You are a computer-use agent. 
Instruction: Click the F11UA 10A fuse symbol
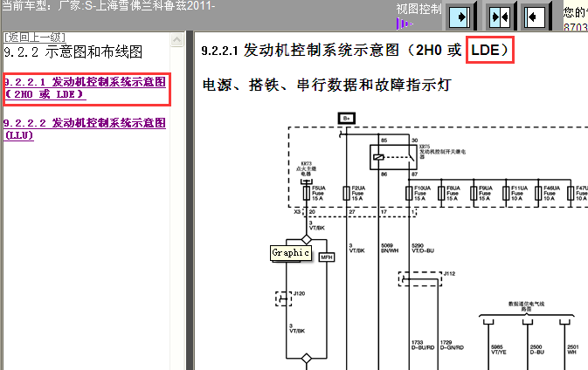(506, 193)
